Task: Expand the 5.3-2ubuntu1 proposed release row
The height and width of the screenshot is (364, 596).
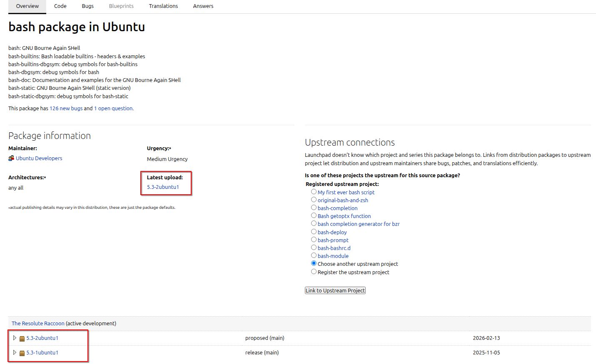Action: point(15,338)
